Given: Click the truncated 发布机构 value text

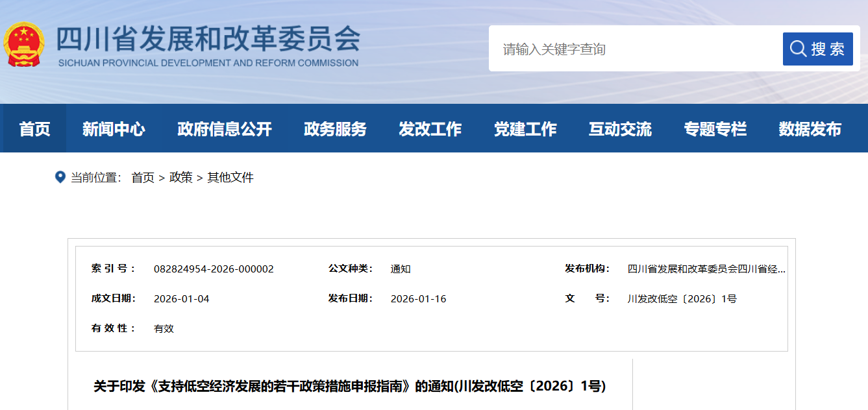Looking at the screenshot, I should 706,269.
